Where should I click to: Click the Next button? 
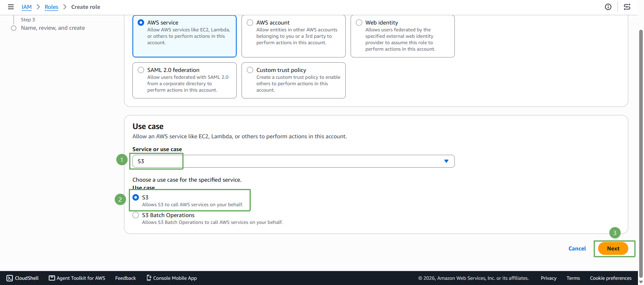[613, 248]
